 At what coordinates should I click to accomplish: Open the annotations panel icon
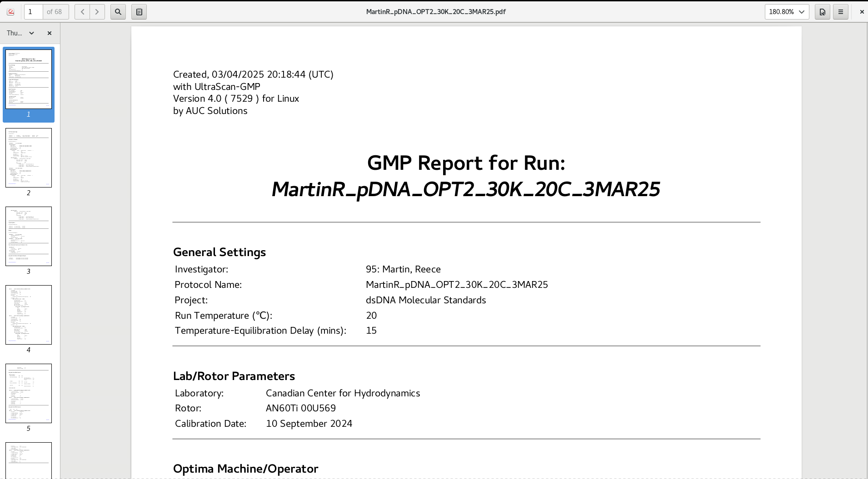coord(139,12)
